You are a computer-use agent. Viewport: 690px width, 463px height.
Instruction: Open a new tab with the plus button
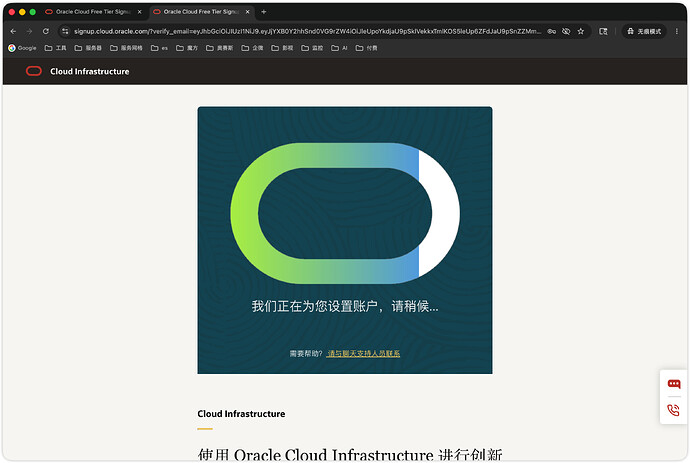(x=264, y=12)
